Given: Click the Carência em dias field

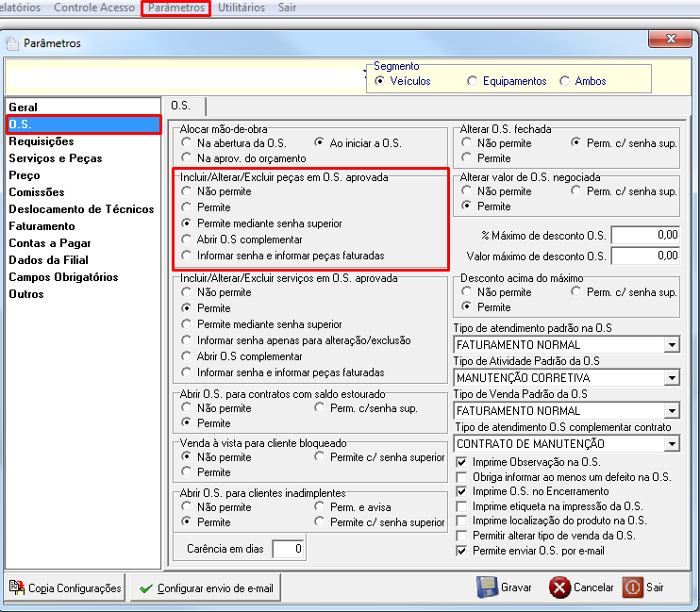Looking at the screenshot, I should click(289, 549).
